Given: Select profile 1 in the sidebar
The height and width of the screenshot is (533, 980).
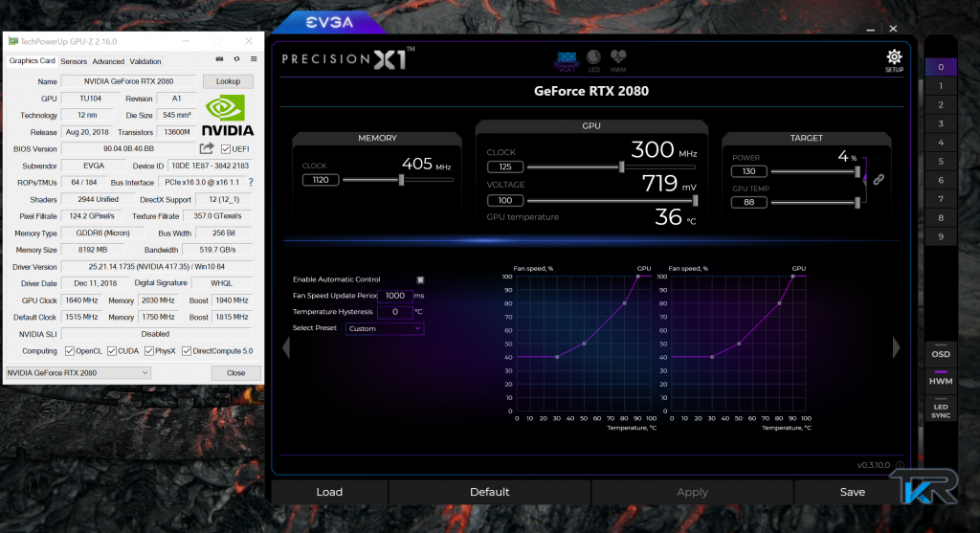Looking at the screenshot, I should (941, 86).
